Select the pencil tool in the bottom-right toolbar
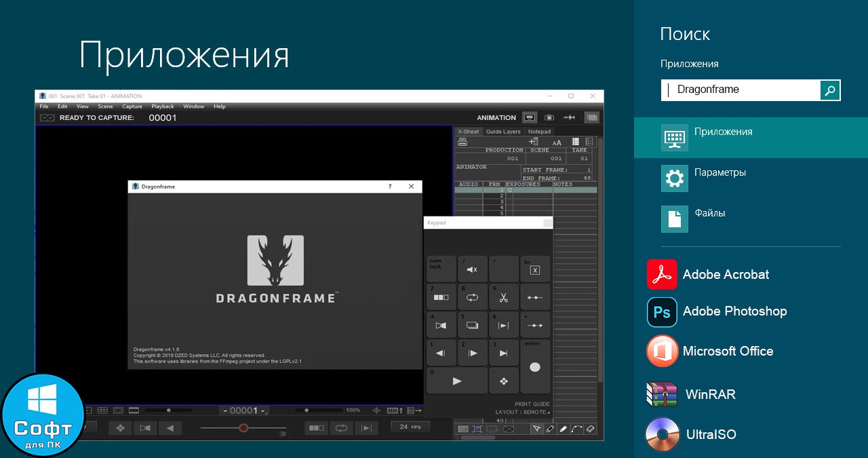Screen dimensions: 868x458 (550, 429)
